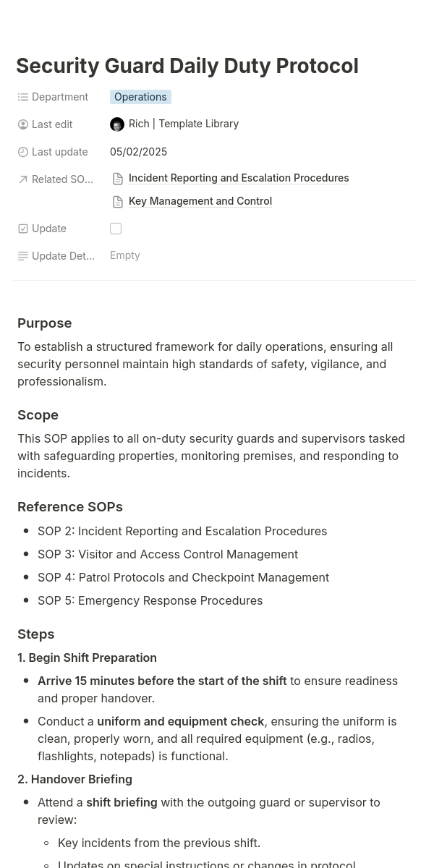Select the Operations department tag

(140, 97)
